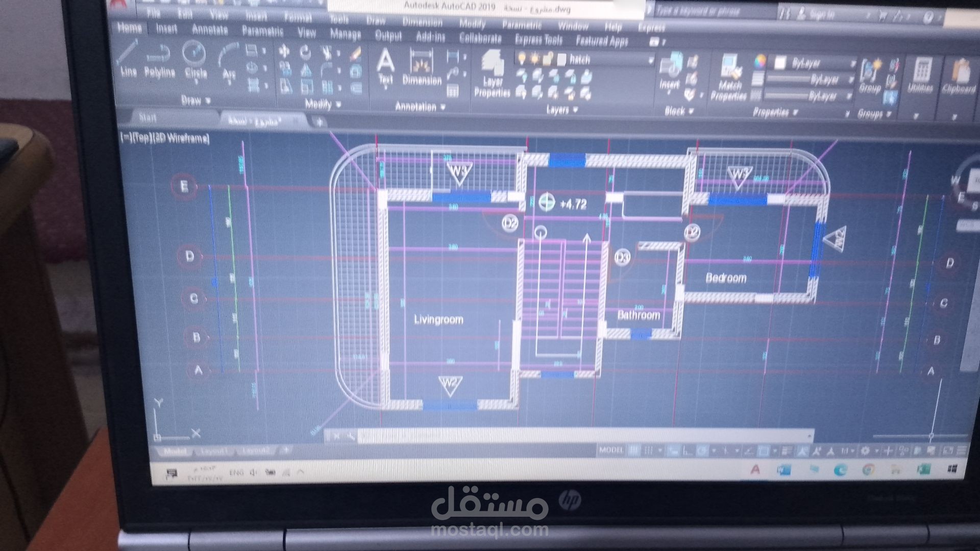The width and height of the screenshot is (980, 551).
Task: Select the Move tool in Modify panel
Action: coord(284,51)
